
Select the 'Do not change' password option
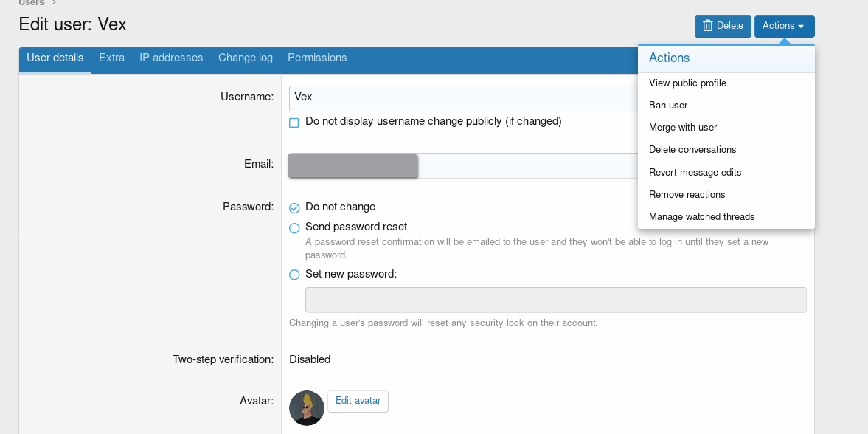point(295,208)
